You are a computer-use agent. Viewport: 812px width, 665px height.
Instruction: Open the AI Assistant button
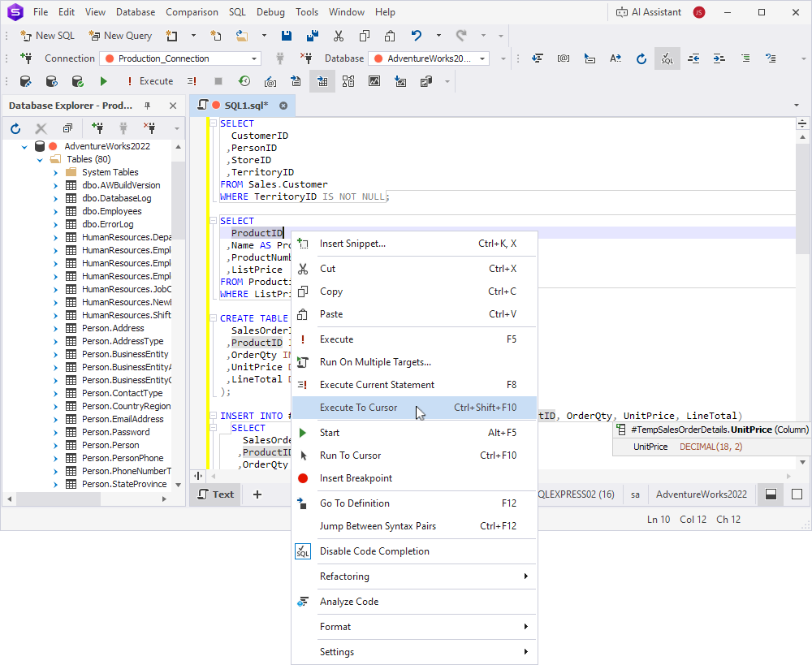pos(646,12)
